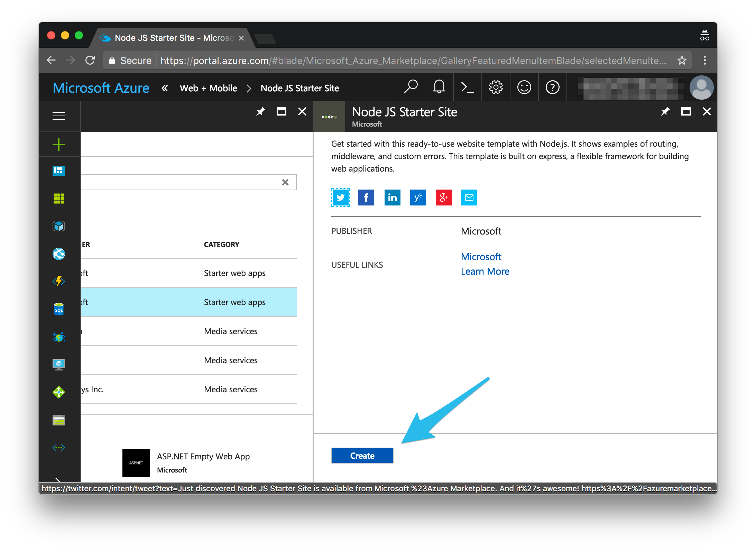Image resolution: width=756 pixels, height=550 pixels.
Task: Share on Google Plus icon
Action: click(x=444, y=198)
